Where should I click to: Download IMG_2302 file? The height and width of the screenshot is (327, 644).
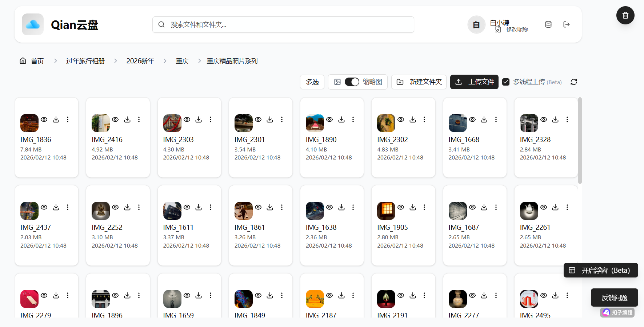click(x=413, y=119)
